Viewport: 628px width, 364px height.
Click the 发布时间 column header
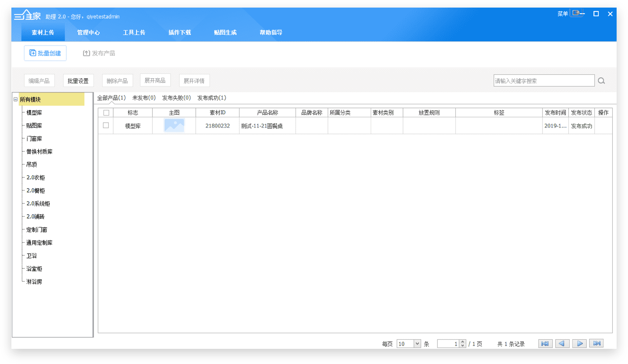tap(555, 113)
